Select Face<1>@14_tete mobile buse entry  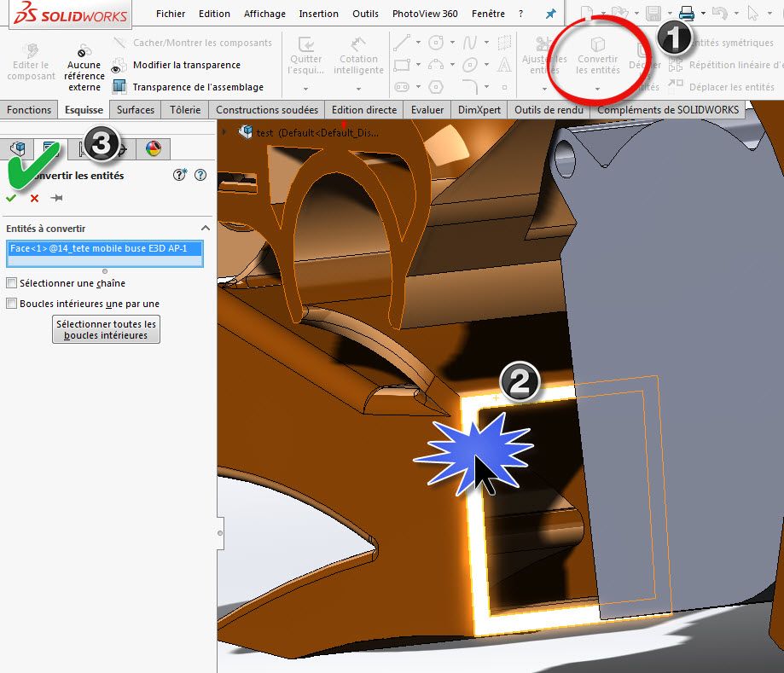tap(104, 248)
